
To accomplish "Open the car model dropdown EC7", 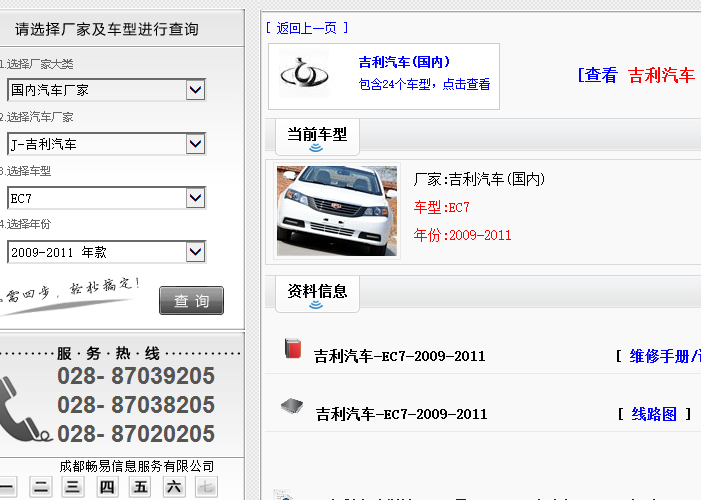I will (106, 198).
